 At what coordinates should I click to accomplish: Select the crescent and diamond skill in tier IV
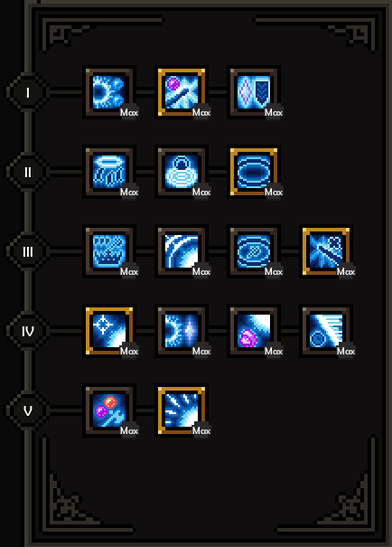point(182,331)
